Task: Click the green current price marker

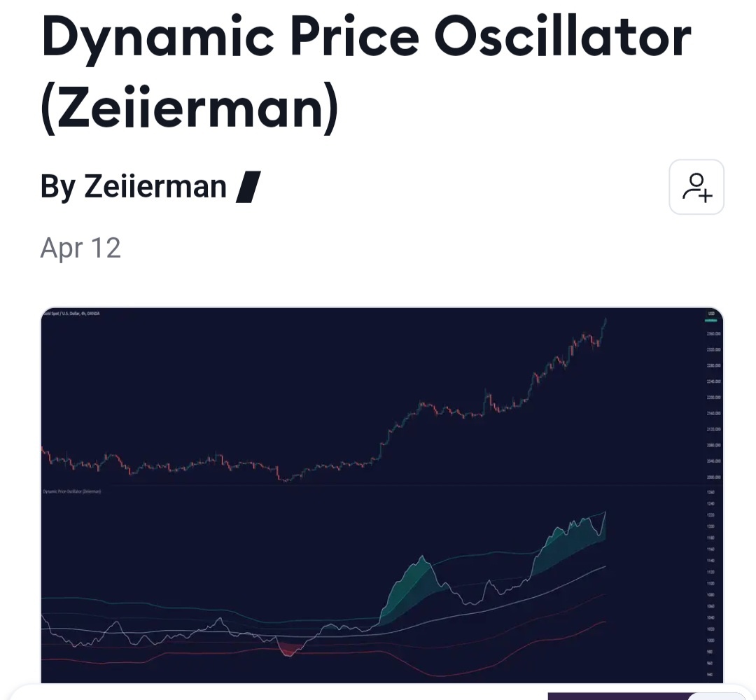Action: pyautogui.click(x=710, y=321)
